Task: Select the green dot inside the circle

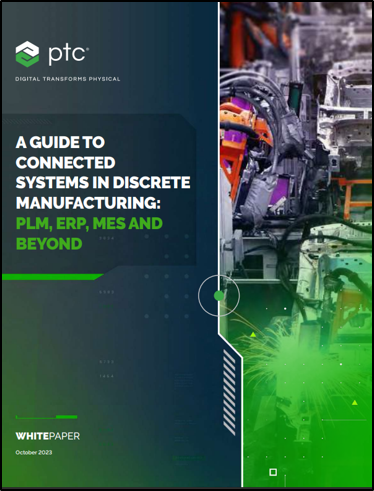Action: pyautogui.click(x=219, y=295)
